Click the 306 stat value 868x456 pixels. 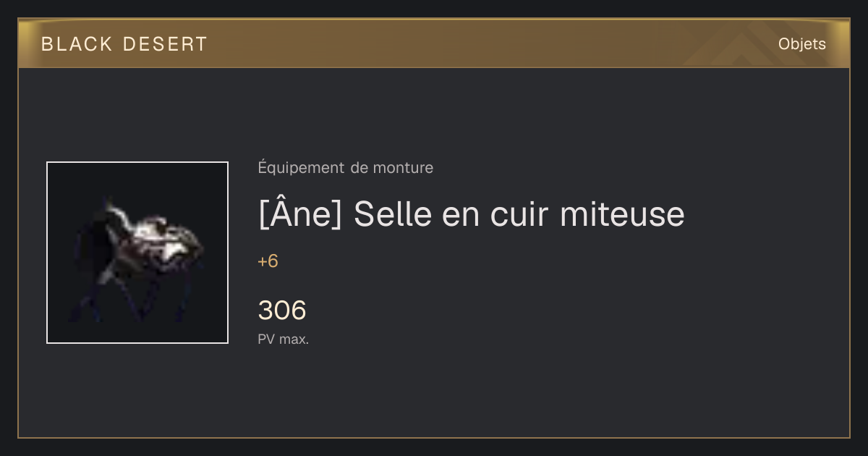(282, 311)
